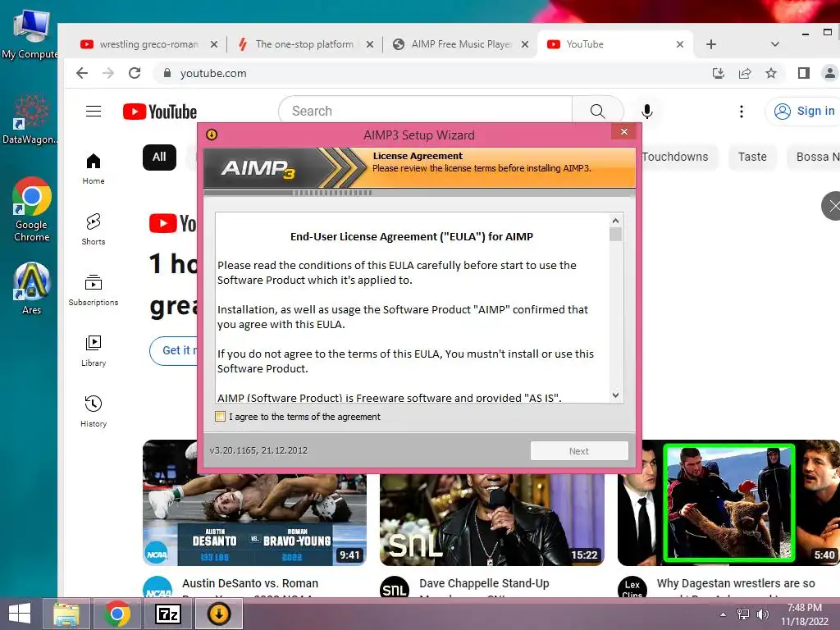Click the volume speaker tray icon
Viewport: 840px width, 630px height.
(762, 614)
